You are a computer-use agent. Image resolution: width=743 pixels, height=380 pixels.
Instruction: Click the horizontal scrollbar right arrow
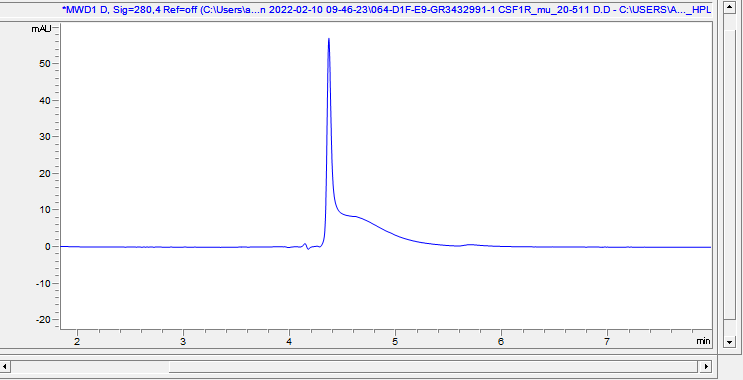pos(706,366)
